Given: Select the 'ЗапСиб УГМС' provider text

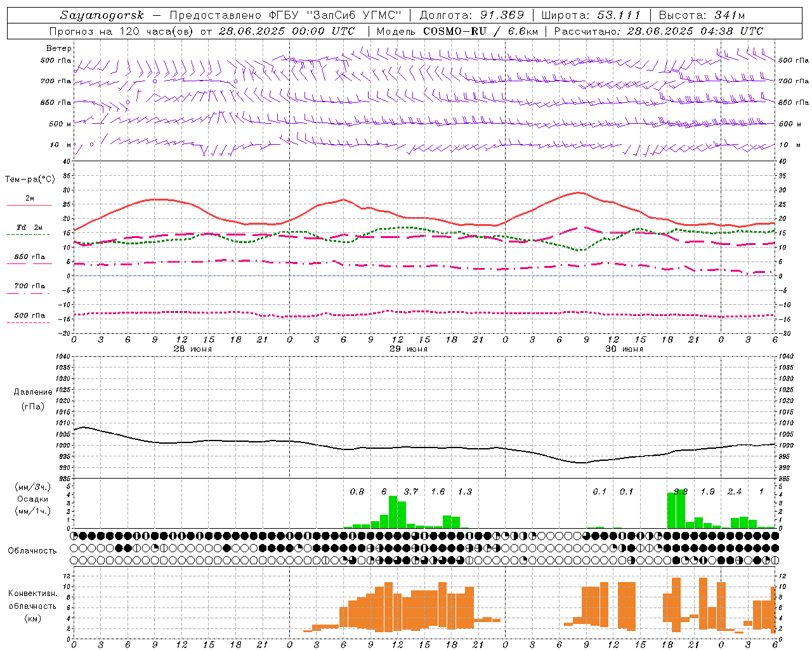Looking at the screenshot, I should pos(353,15).
